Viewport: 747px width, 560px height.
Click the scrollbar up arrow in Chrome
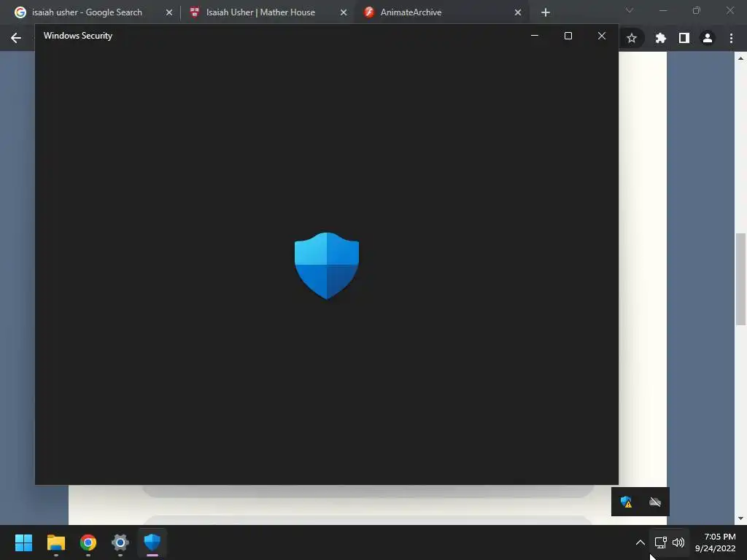pos(740,58)
